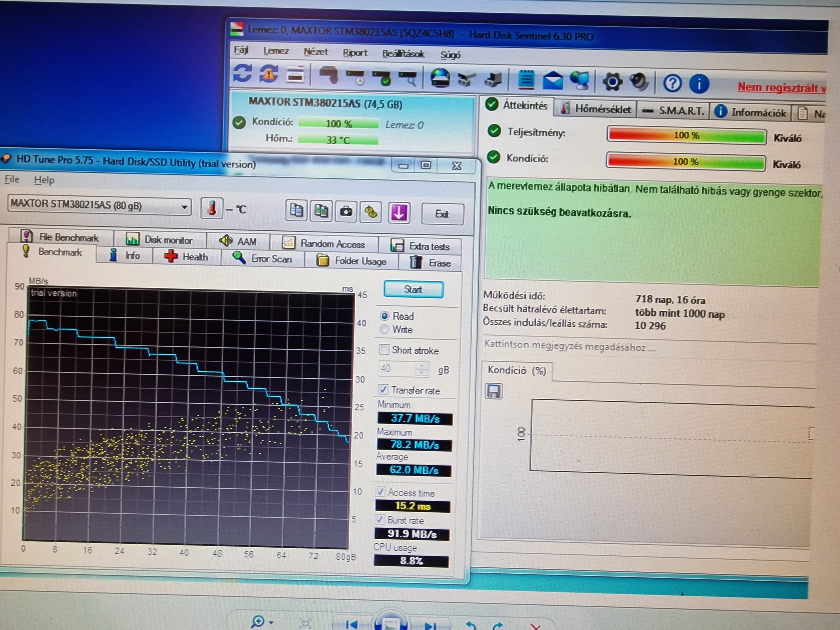
Task: Toggle the Access time checkbox
Action: click(x=381, y=492)
